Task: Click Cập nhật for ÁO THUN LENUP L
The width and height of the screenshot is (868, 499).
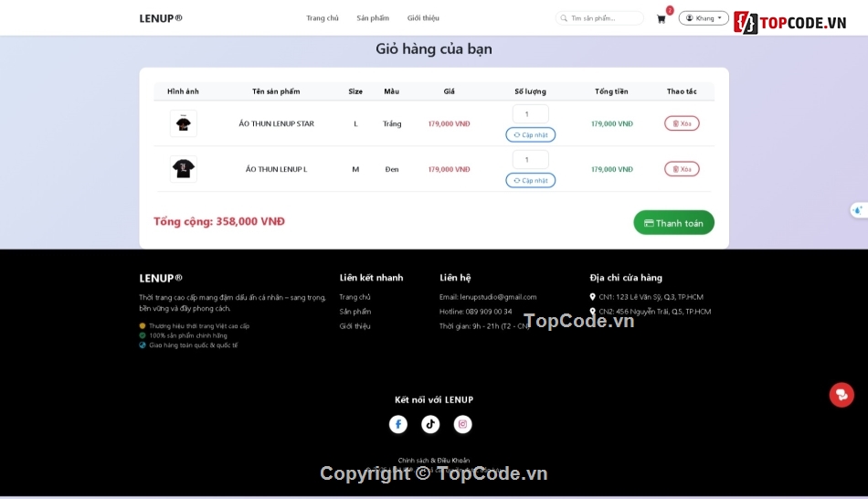Action: (x=530, y=180)
